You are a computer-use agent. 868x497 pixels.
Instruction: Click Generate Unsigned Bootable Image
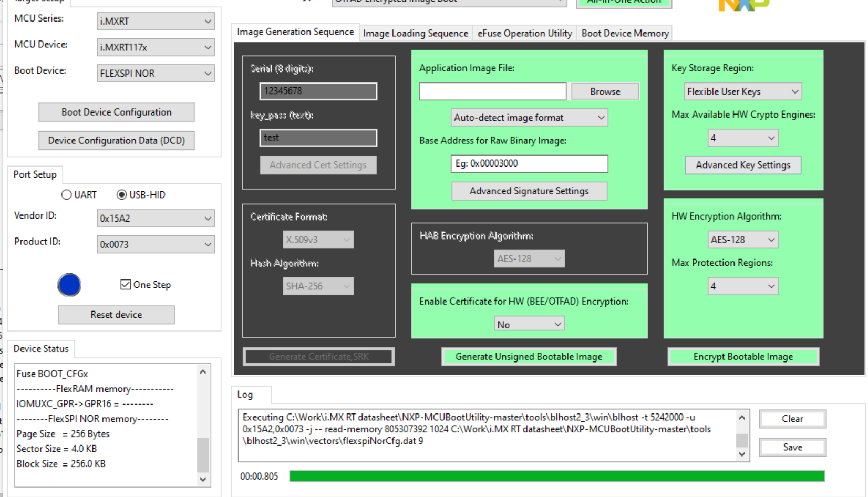[x=529, y=357]
